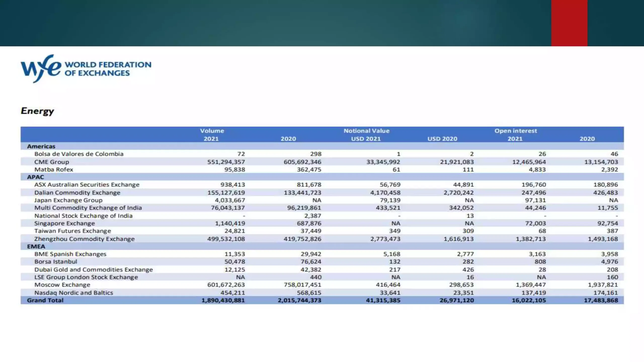Click the World Federation of Exchanges logo

(x=86, y=69)
